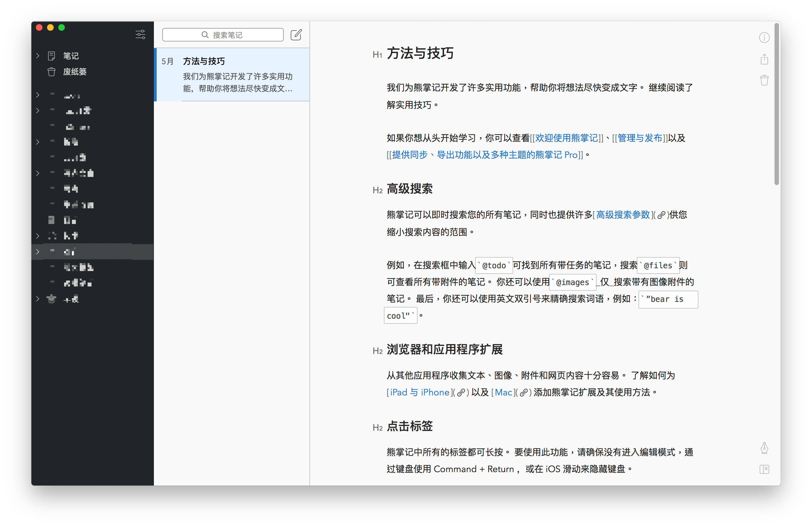Open the 欢迎使用熊掌记 link

click(x=566, y=138)
